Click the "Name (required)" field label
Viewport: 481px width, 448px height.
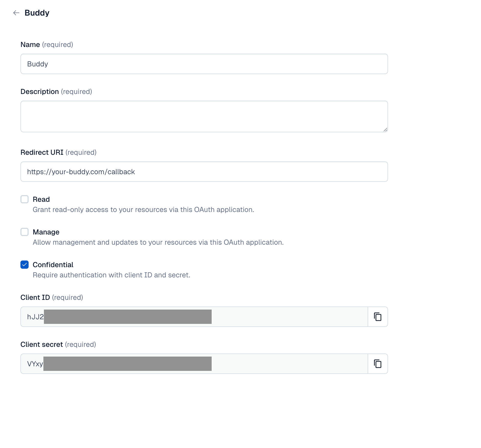[47, 45]
